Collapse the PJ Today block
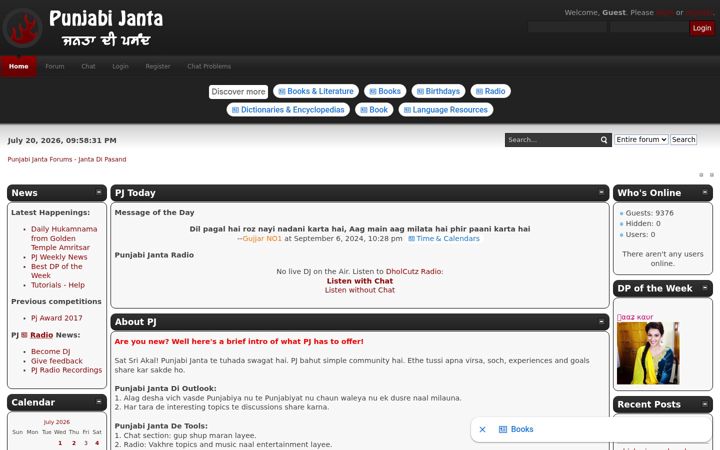 (601, 192)
